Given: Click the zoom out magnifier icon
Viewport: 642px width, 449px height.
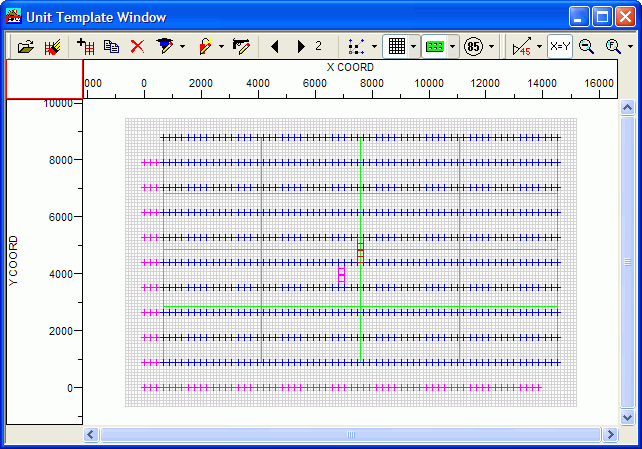Looking at the screenshot, I should pos(586,47).
